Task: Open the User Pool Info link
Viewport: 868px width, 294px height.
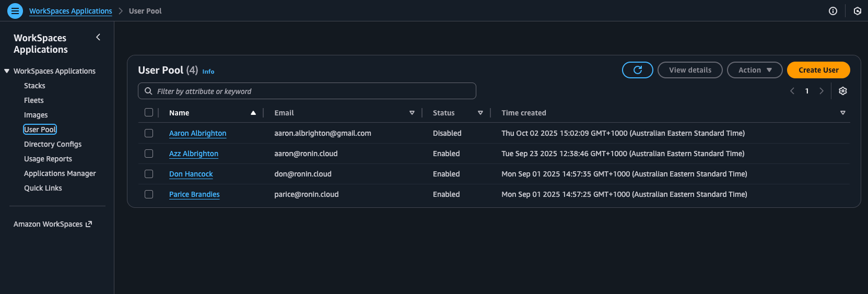Action: pyautogui.click(x=208, y=72)
